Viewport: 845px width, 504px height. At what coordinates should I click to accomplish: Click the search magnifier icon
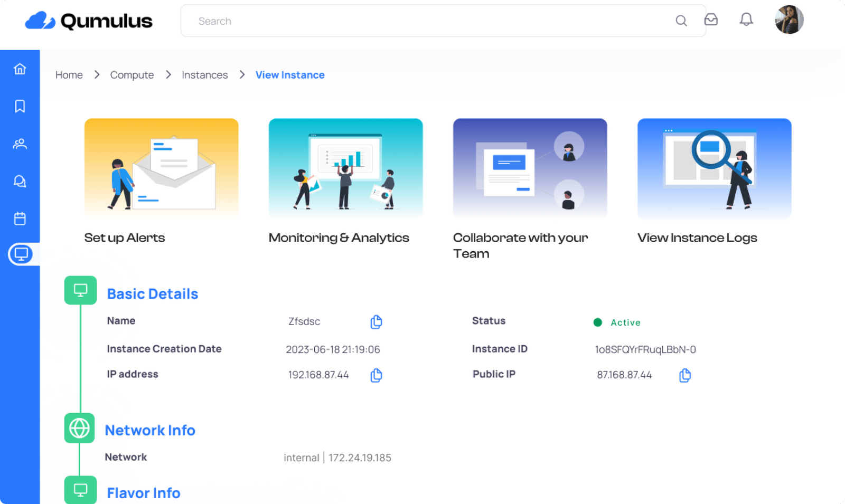click(x=681, y=21)
